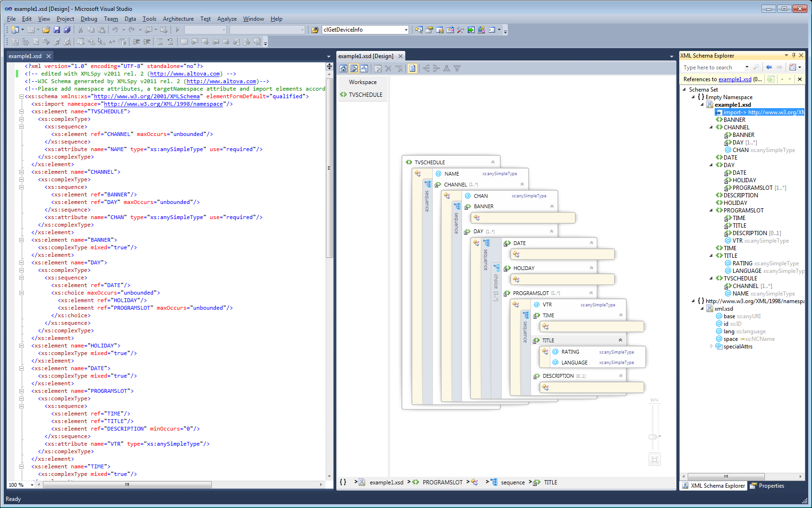Open the File menu
The image size is (812, 508).
(11, 19)
